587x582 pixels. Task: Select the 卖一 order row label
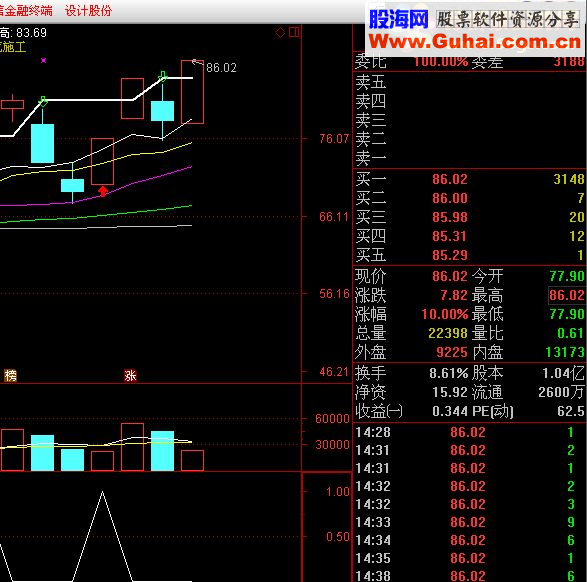[x=371, y=158]
